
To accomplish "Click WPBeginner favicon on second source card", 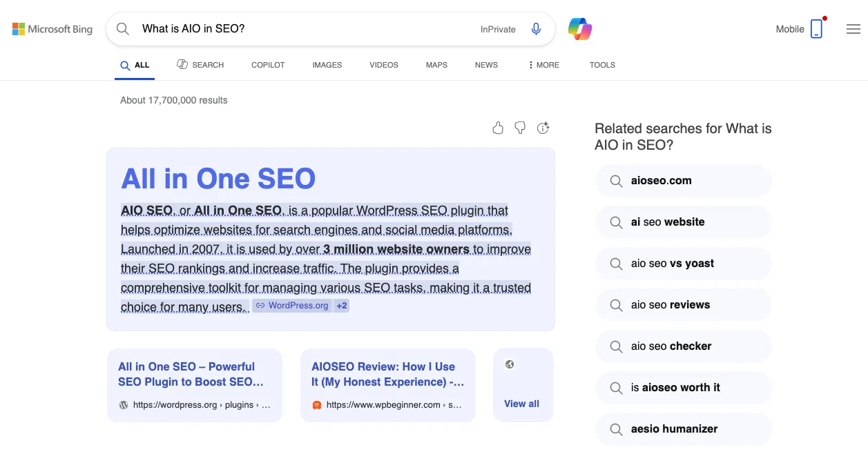I will (x=317, y=405).
